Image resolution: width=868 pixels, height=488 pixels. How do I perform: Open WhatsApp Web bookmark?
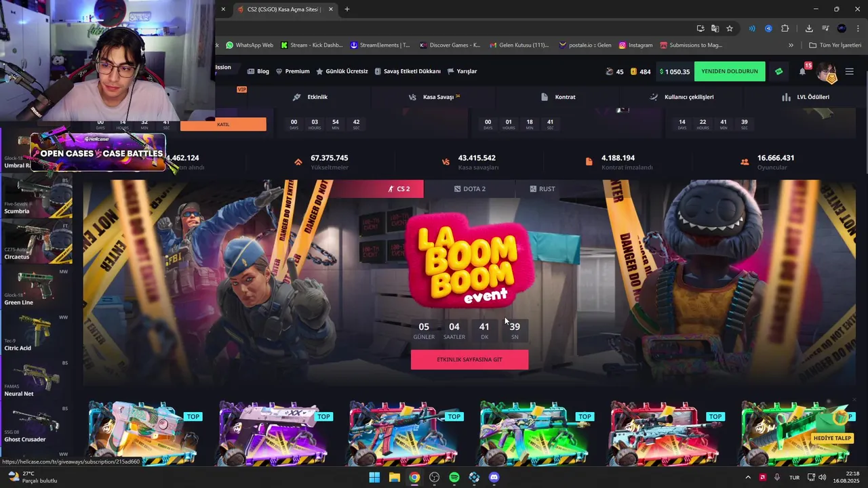pyautogui.click(x=250, y=45)
